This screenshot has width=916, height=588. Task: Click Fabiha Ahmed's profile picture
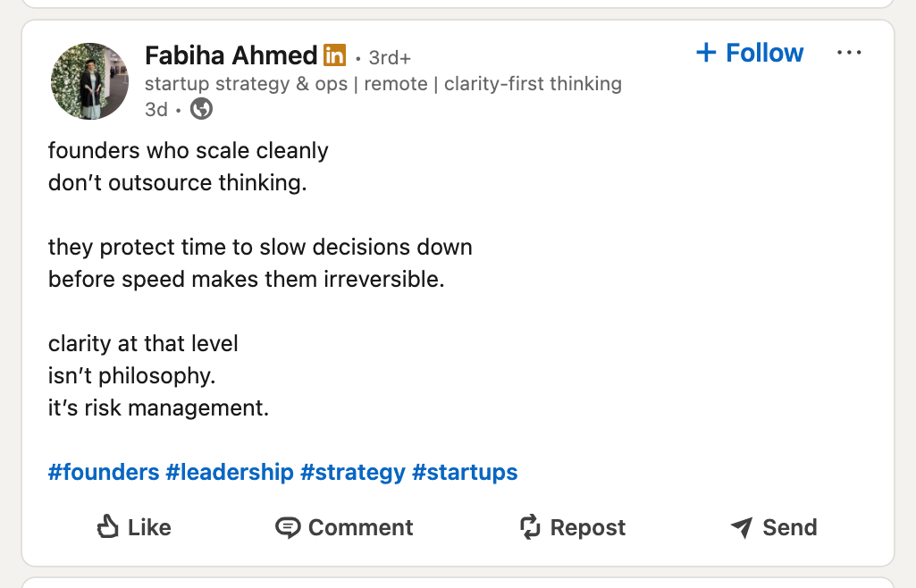pos(89,80)
